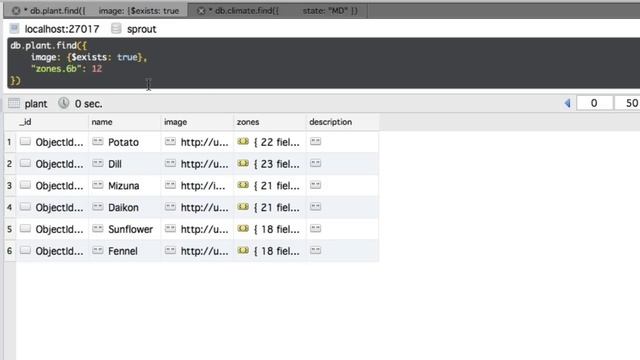Click the string type icon beside Potato
Image resolution: width=640 pixels, height=360 pixels.
click(x=98, y=142)
